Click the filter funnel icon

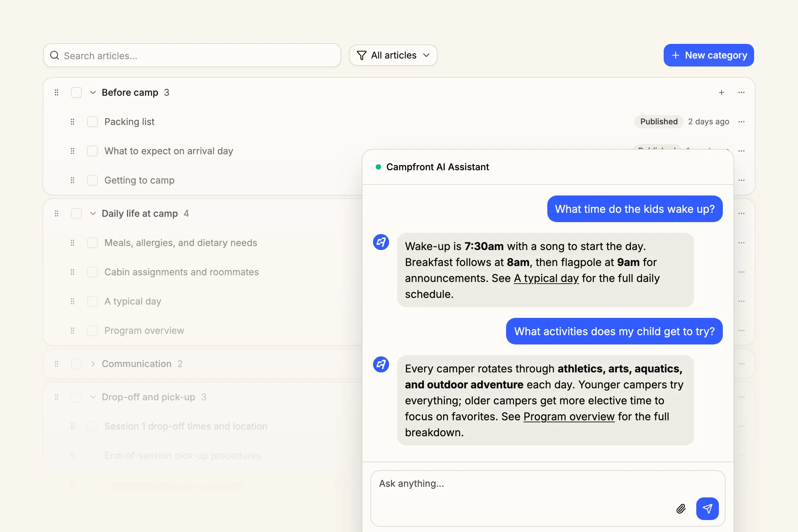pos(362,55)
